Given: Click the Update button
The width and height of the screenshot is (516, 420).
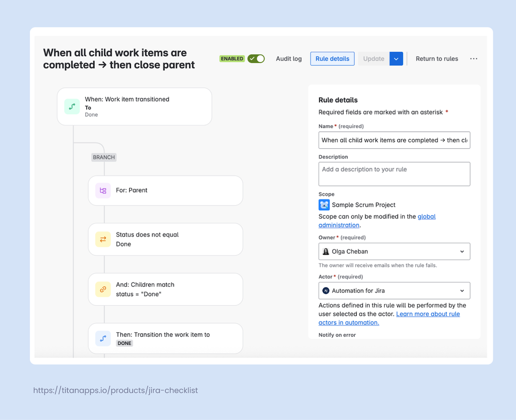Looking at the screenshot, I should (x=373, y=58).
